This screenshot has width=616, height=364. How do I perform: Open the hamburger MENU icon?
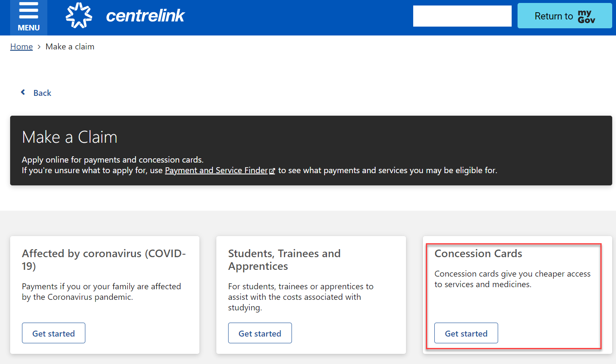[29, 11]
